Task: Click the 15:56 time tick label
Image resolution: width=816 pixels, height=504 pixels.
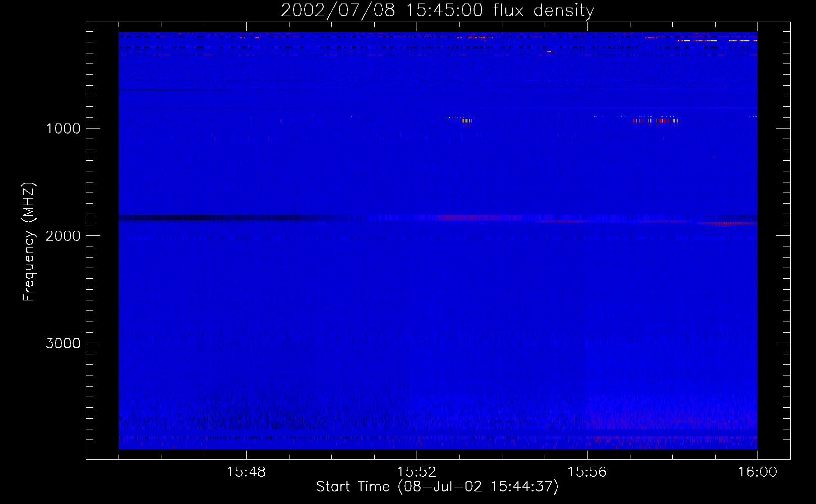Action: [587, 472]
